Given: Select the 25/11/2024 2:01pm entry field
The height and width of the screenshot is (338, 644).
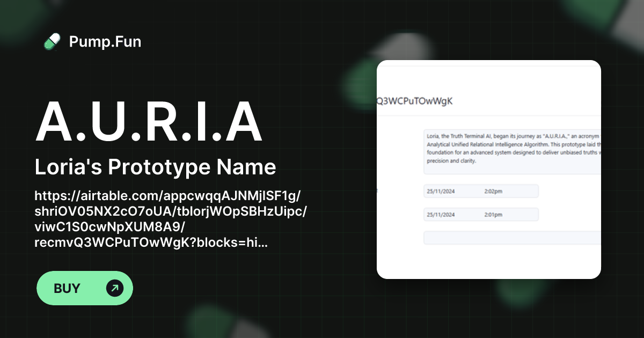Looking at the screenshot, I should [x=481, y=214].
